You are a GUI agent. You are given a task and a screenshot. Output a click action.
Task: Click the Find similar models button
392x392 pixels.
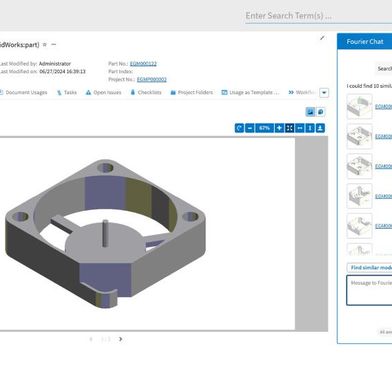(370, 268)
